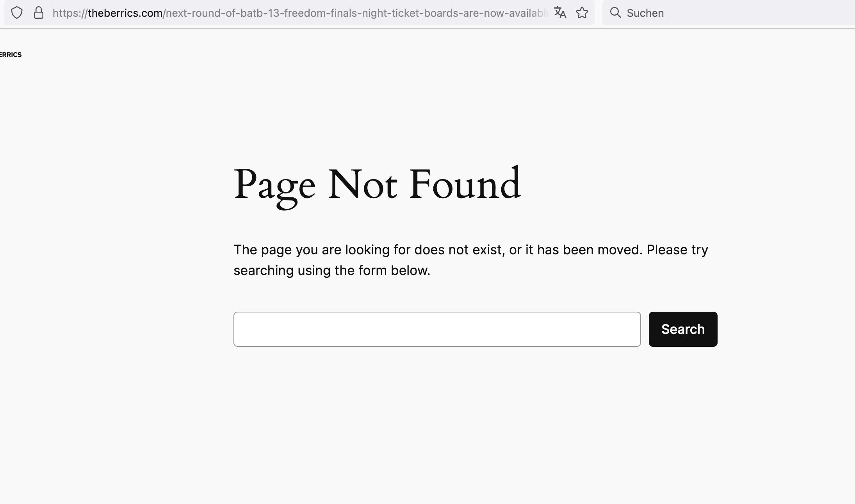This screenshot has width=855, height=504.
Task: Open the tracking protection shield panel
Action: (17, 13)
